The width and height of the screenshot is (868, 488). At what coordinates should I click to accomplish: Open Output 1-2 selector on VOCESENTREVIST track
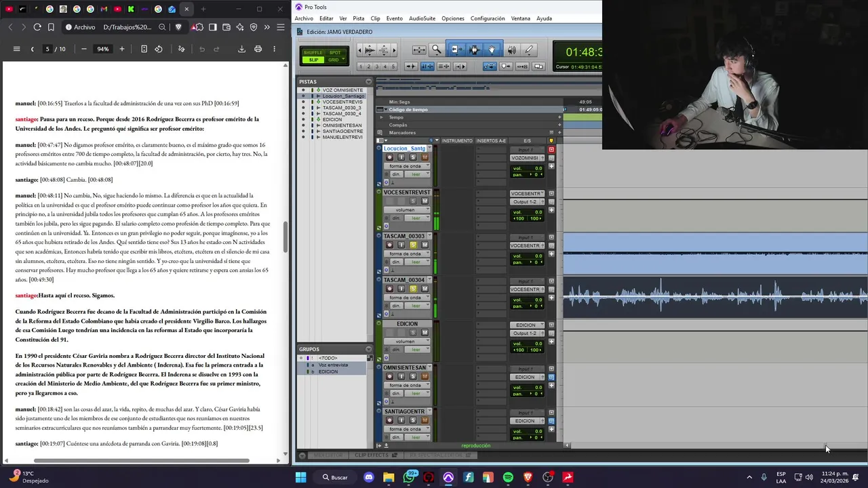528,202
